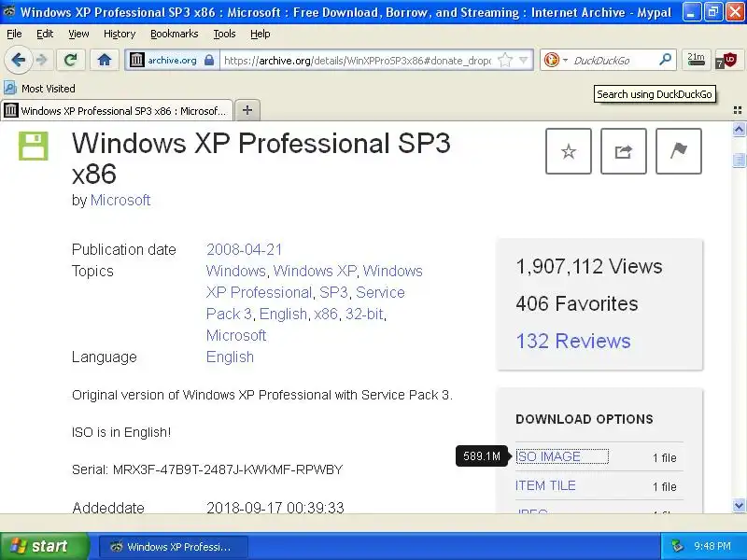Open the View menu

coord(78,34)
